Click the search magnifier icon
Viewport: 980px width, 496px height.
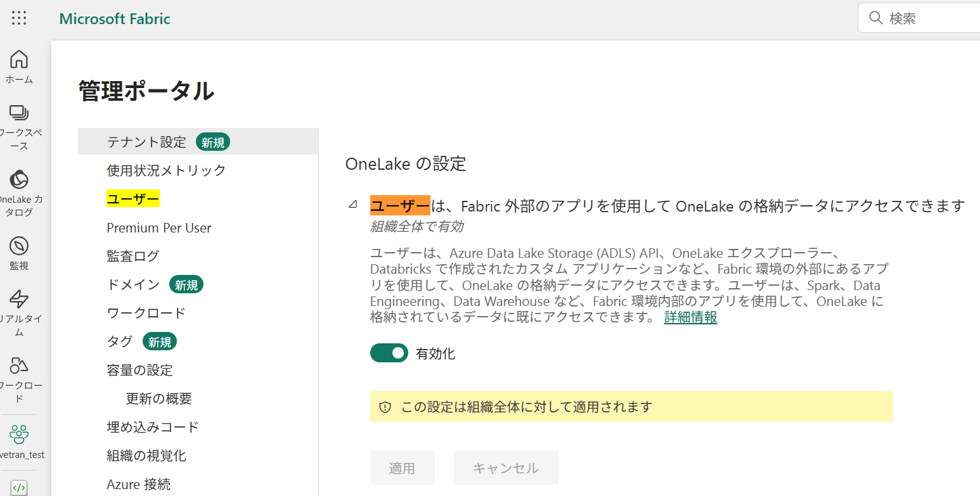(876, 18)
